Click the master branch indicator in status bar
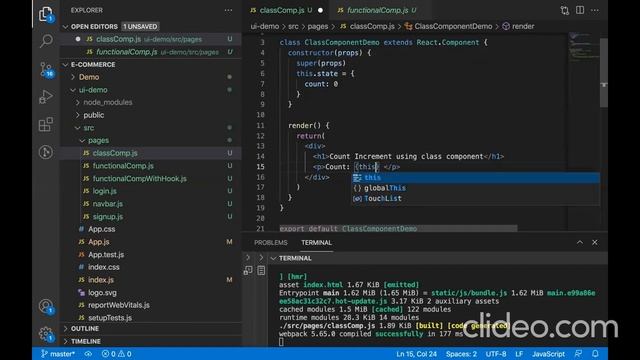 point(58,354)
